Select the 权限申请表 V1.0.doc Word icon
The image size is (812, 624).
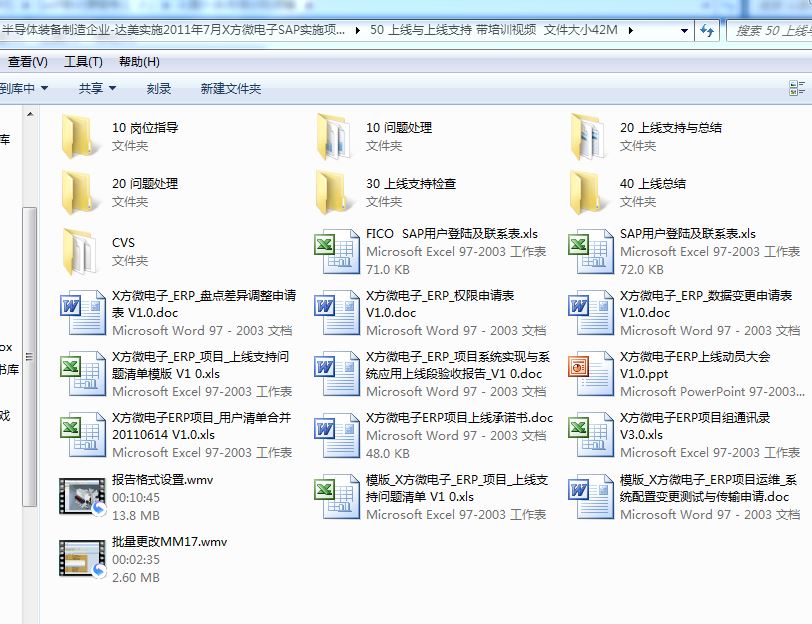(x=337, y=312)
